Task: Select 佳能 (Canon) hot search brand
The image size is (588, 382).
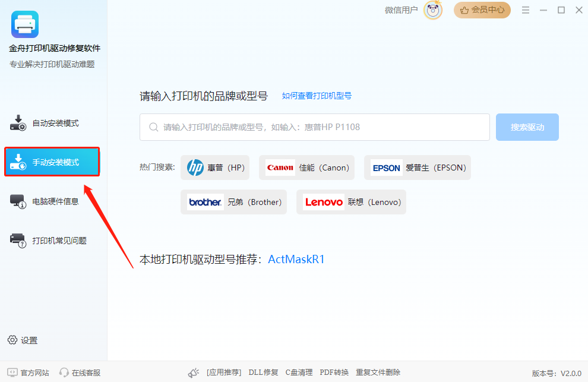Action: pyautogui.click(x=306, y=168)
